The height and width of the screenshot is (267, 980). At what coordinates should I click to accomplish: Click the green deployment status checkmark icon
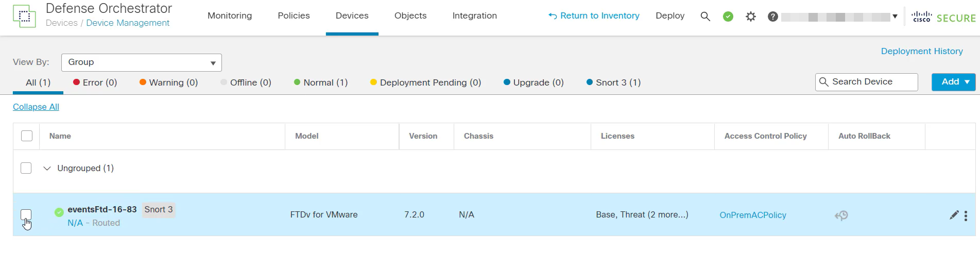point(728,16)
